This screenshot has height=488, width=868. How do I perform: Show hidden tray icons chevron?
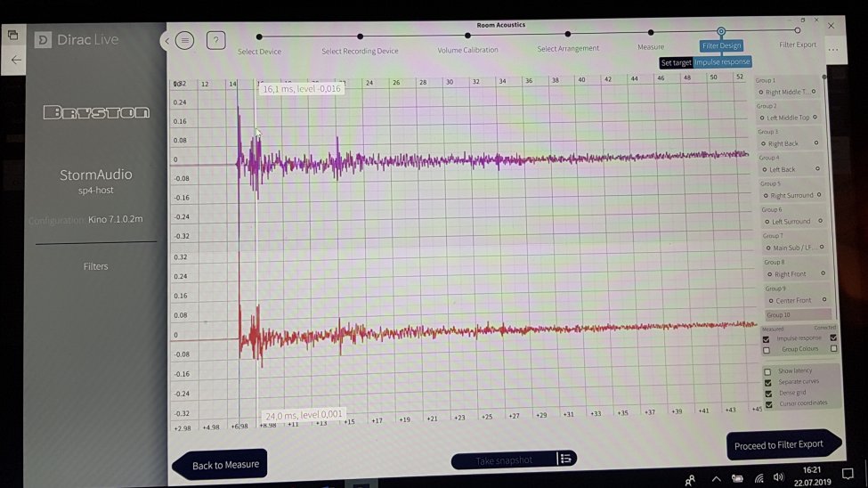tap(716, 479)
